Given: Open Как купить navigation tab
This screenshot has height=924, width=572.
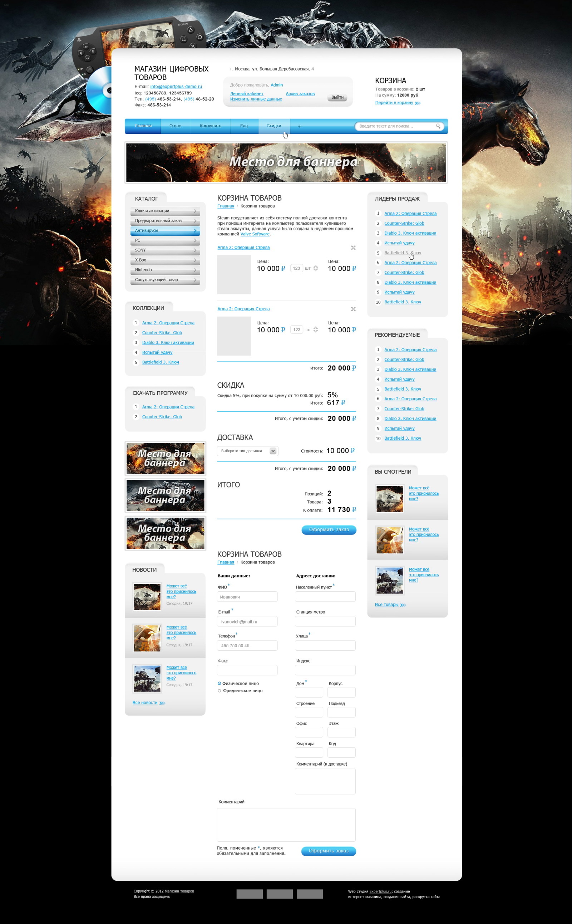Looking at the screenshot, I should click(x=210, y=126).
